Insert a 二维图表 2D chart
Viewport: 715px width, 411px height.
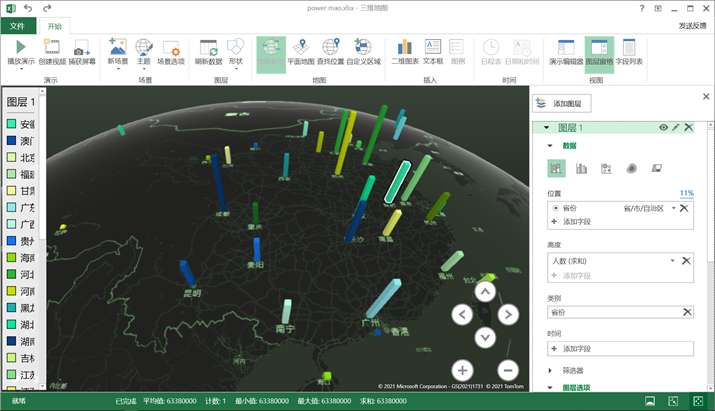tap(405, 47)
